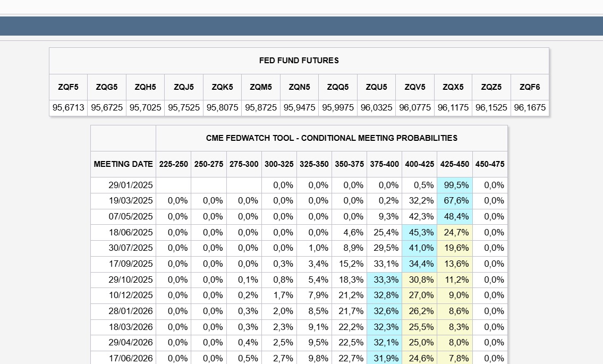Click the FED FUND FUTURES title cell
Screen dimensions: 603x364
299,60
